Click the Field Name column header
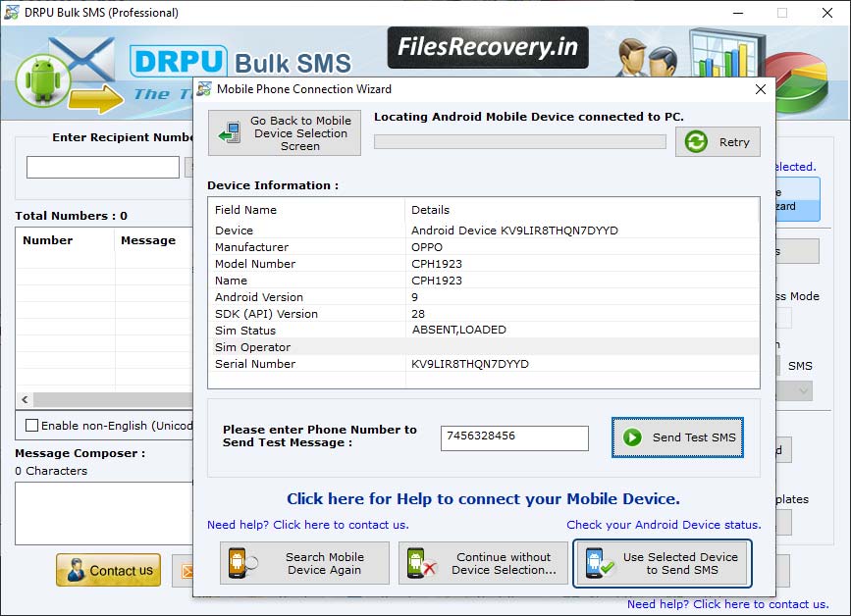 tap(306, 210)
